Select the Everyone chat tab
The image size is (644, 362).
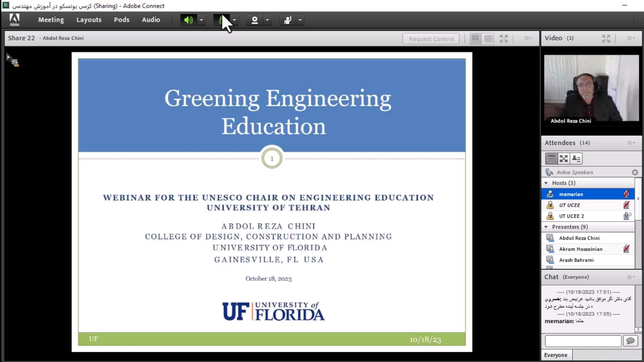pos(556,355)
